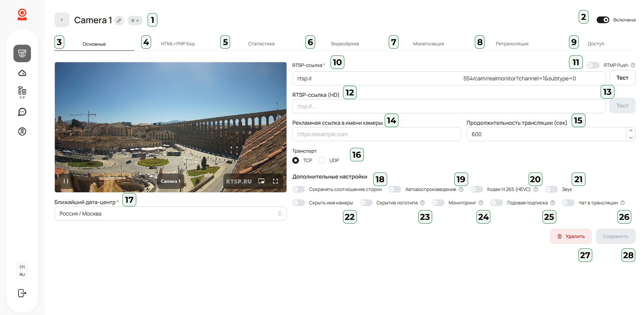Image resolution: width=644 pixels, height=315 pixels.
Task: Open the Ретрансляция tab
Action: 512,44
